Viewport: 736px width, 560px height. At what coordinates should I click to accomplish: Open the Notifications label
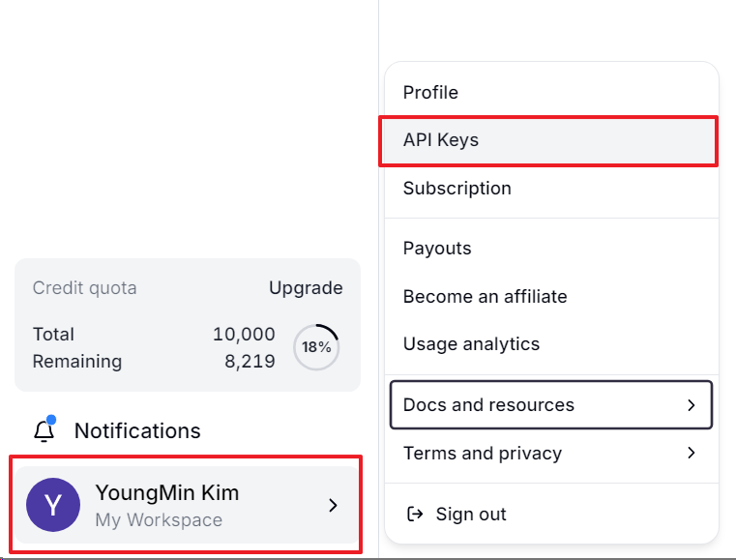(137, 431)
